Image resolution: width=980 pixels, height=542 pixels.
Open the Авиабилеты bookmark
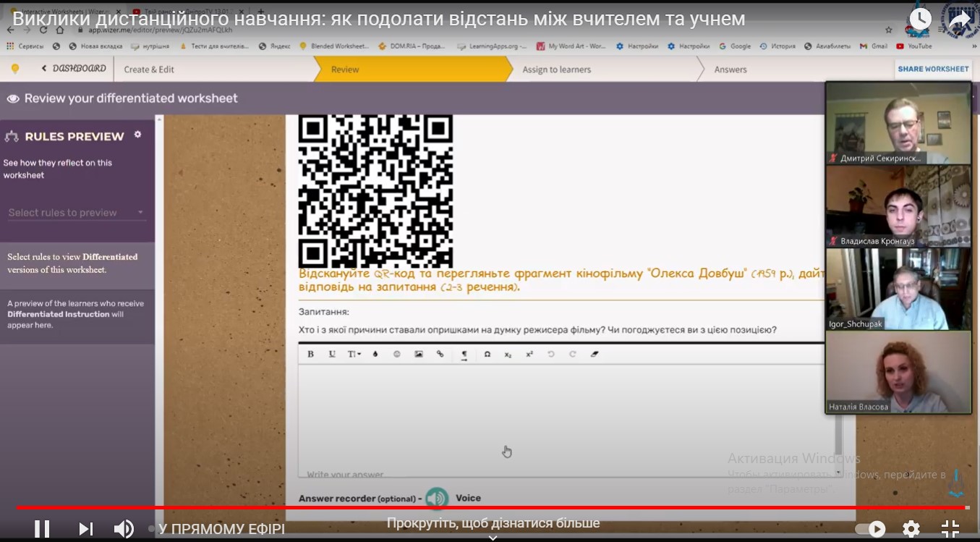[827, 46]
